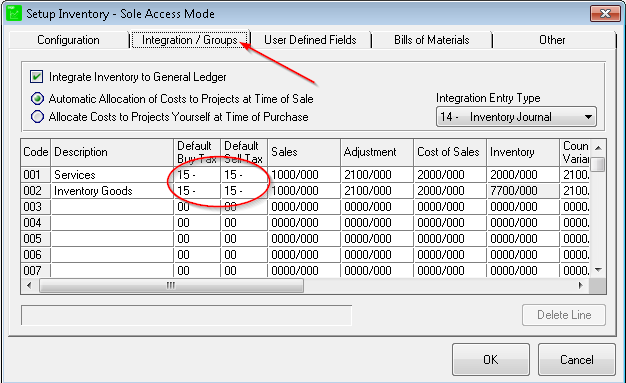
Task: Click code cell 006
Action: point(36,255)
